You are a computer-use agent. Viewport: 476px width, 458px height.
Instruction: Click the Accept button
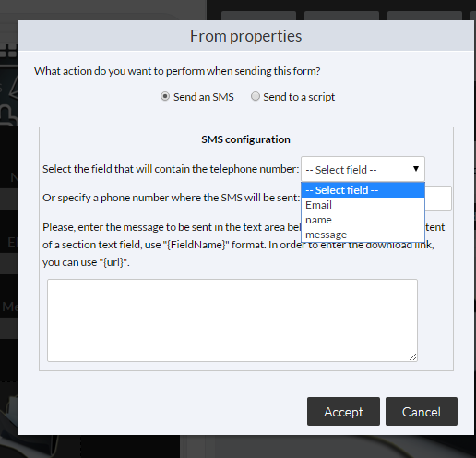point(343,412)
